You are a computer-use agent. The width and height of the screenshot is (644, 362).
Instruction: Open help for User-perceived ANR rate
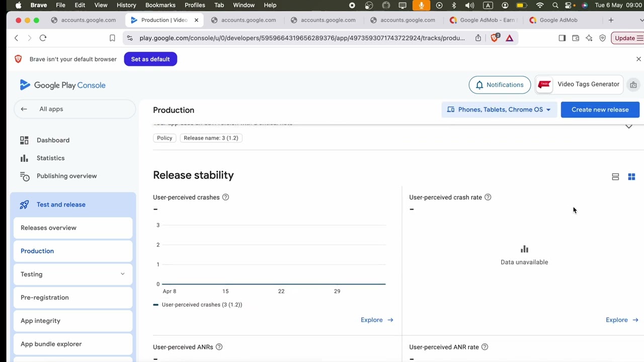pyautogui.click(x=485, y=347)
